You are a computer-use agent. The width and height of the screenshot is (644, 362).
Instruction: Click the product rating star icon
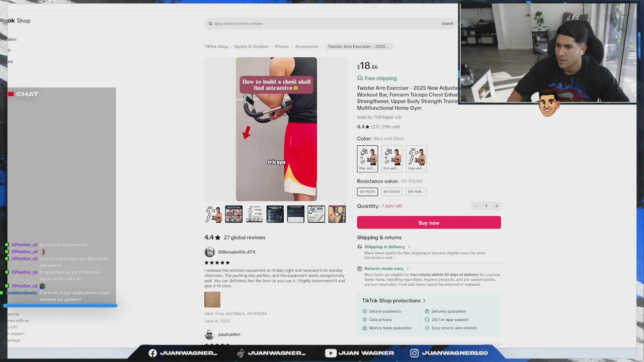coord(367,127)
